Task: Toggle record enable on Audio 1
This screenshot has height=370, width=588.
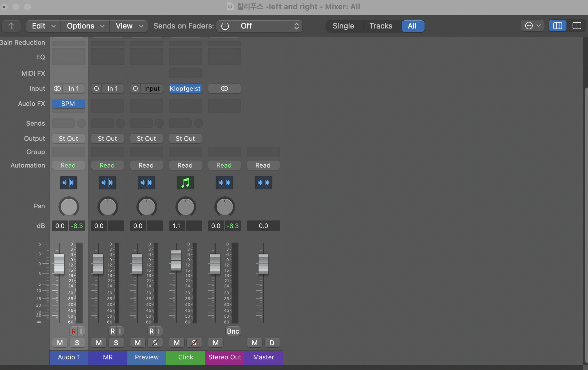Action: 74,331
